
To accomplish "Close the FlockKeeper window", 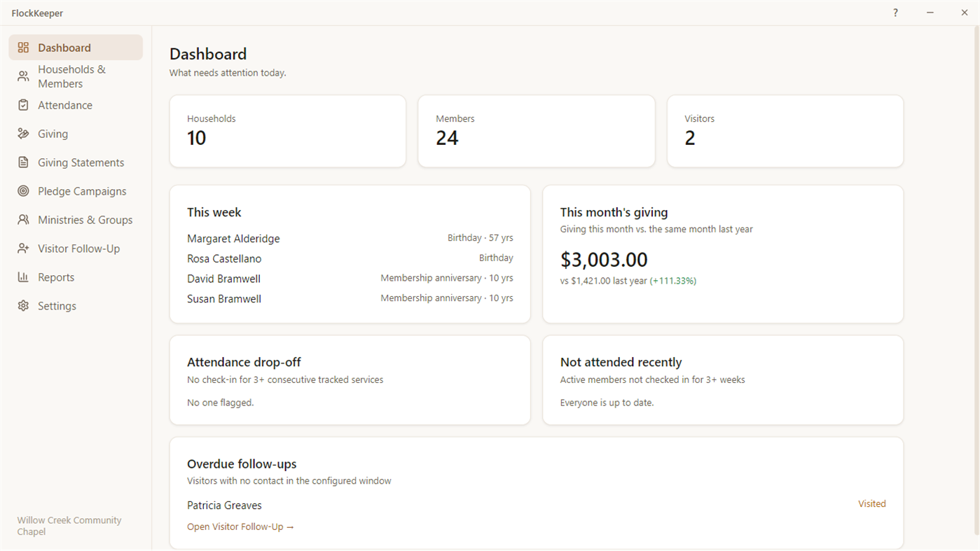I will [965, 13].
